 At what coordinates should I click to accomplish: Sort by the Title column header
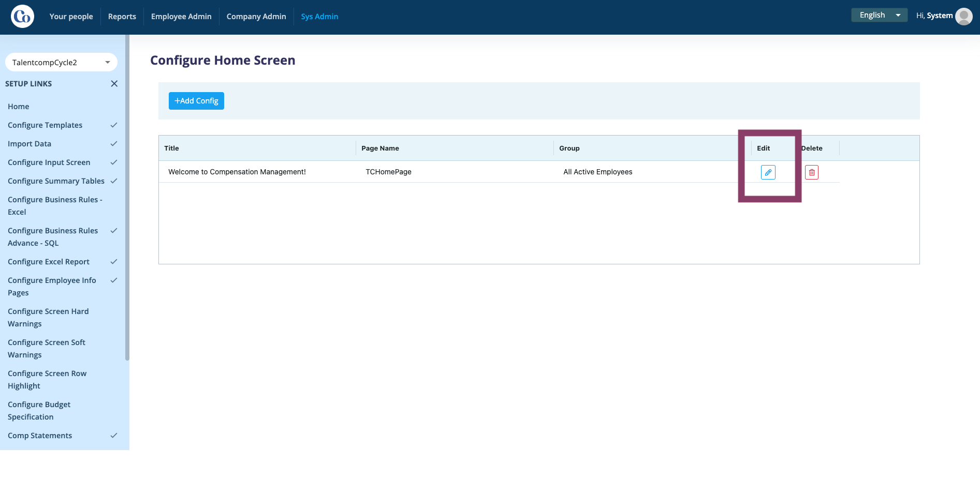(x=171, y=148)
